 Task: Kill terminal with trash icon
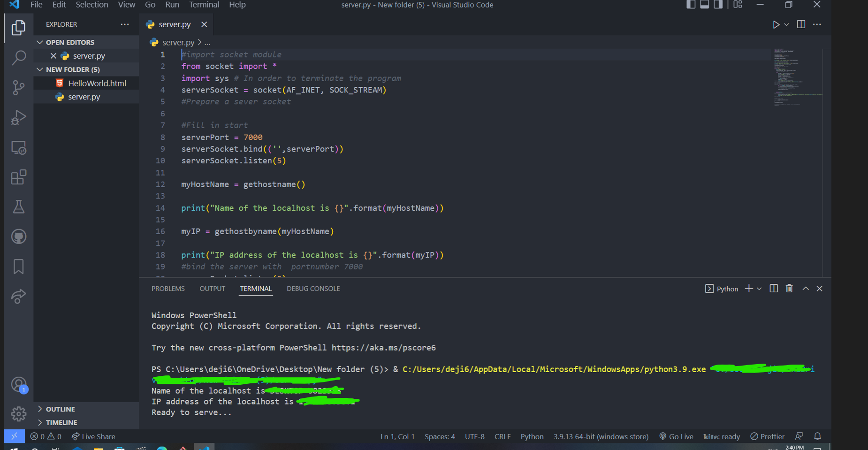pyautogui.click(x=789, y=289)
